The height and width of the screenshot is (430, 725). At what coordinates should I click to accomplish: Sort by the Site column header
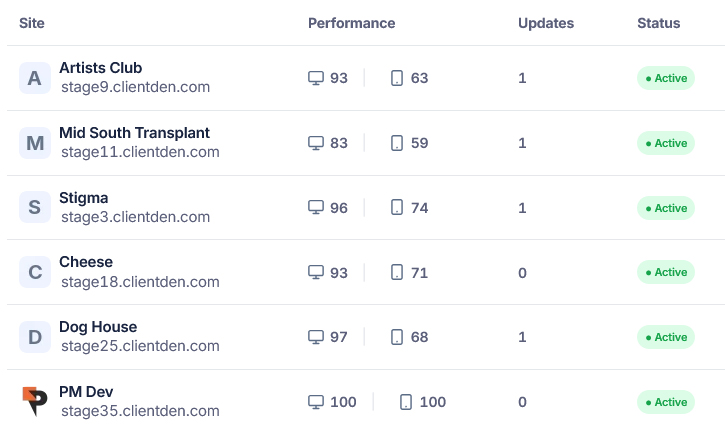(x=32, y=23)
